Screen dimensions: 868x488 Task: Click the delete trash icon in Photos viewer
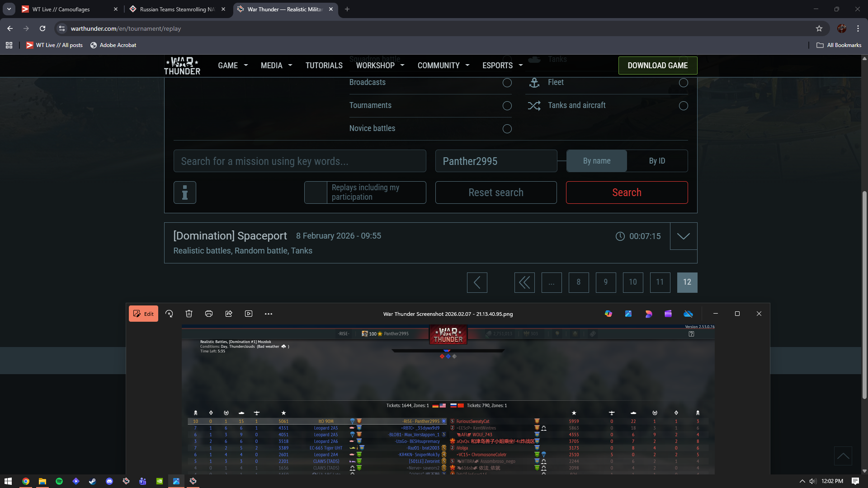(x=189, y=314)
